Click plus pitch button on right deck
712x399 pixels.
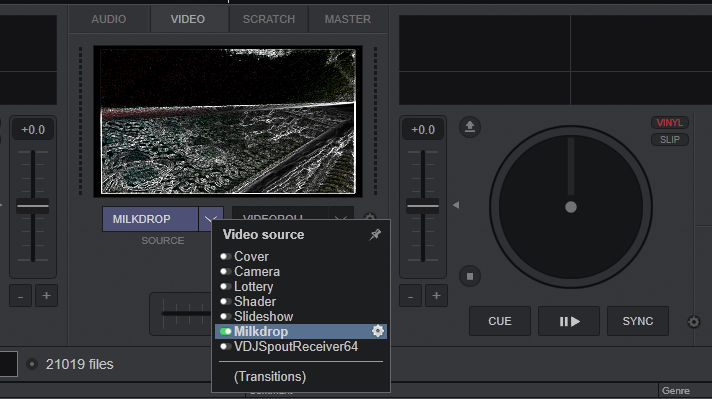pos(436,296)
